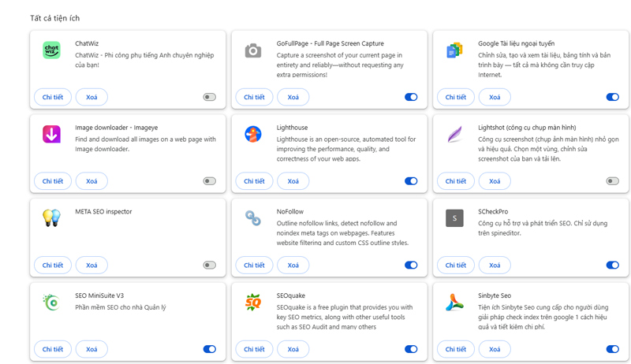The height and width of the screenshot is (364, 631).
Task: Click the Lighthouse extension icon
Action: tap(252, 134)
